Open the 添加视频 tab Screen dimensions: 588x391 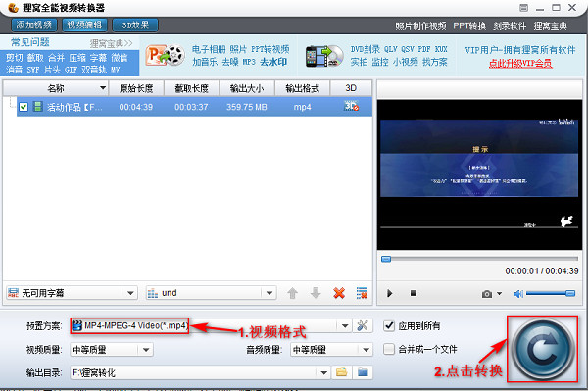pyautogui.click(x=34, y=25)
